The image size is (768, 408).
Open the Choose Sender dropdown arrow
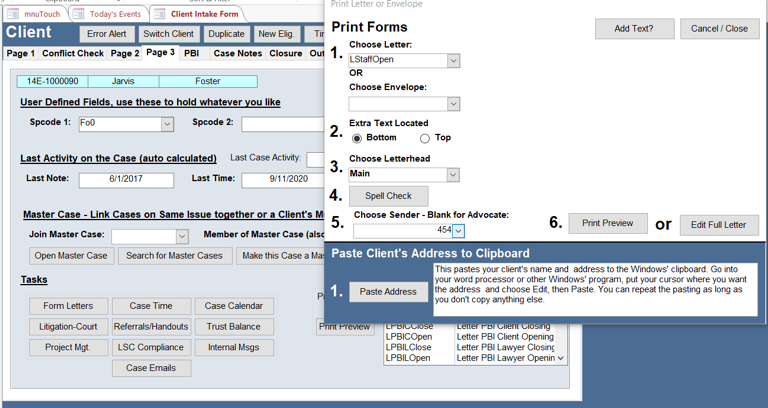click(x=458, y=231)
